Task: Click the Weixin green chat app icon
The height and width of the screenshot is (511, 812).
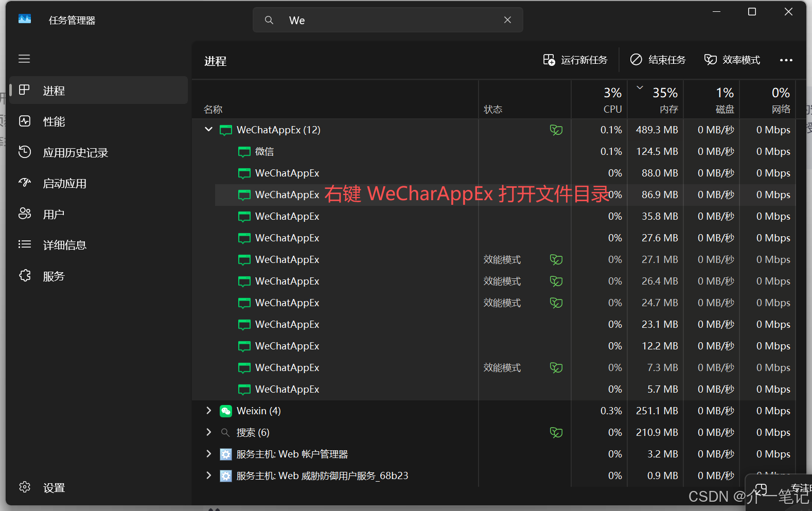Action: pos(226,411)
